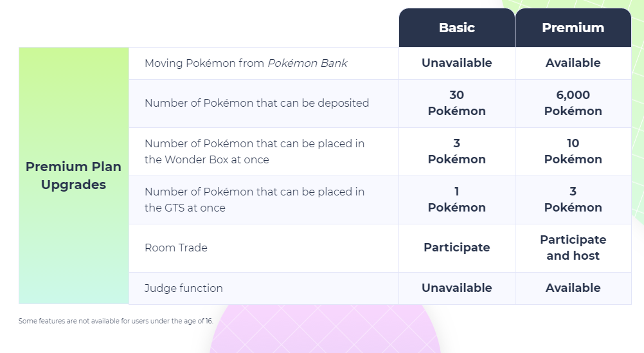This screenshot has height=353, width=644.
Task: Click the Room Trade row label
Action: click(x=176, y=248)
